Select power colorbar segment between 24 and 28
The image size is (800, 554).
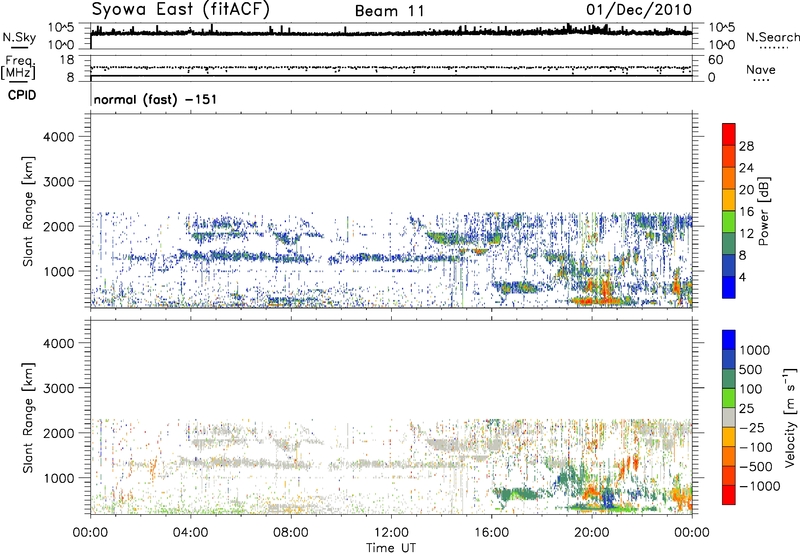(x=729, y=156)
